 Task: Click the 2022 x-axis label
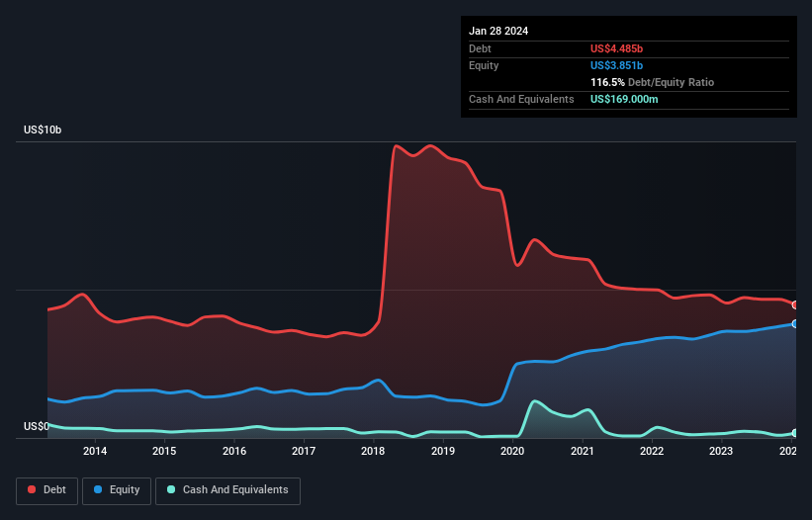[652, 451]
